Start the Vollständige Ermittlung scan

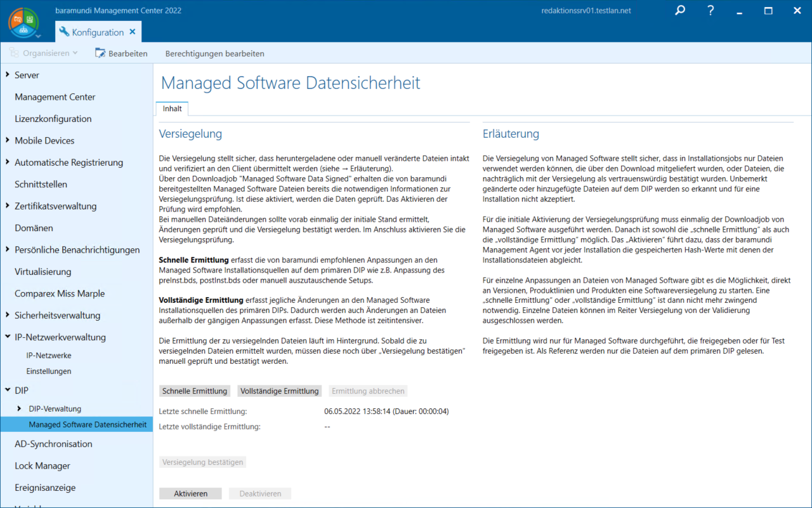pos(279,391)
